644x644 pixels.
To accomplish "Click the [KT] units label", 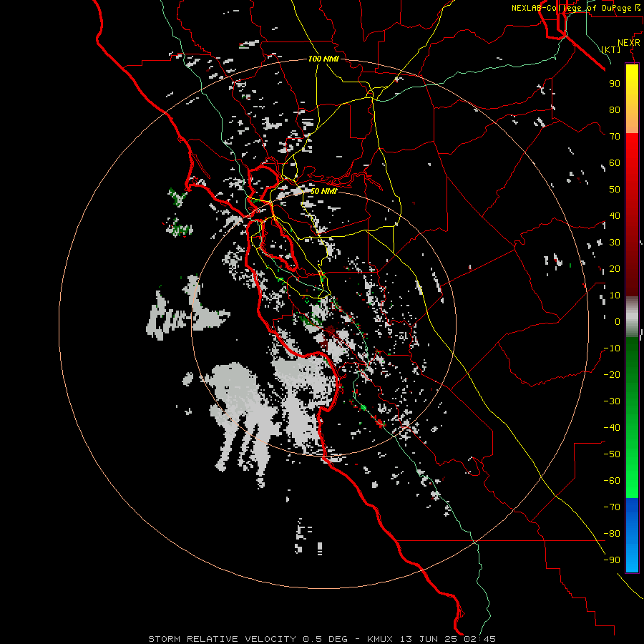I will click(x=611, y=49).
